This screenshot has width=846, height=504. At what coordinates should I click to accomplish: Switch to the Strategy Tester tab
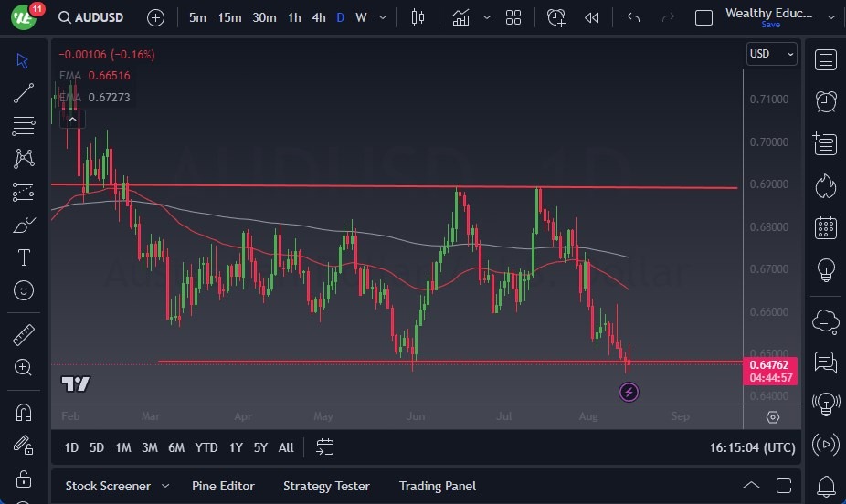coord(326,486)
